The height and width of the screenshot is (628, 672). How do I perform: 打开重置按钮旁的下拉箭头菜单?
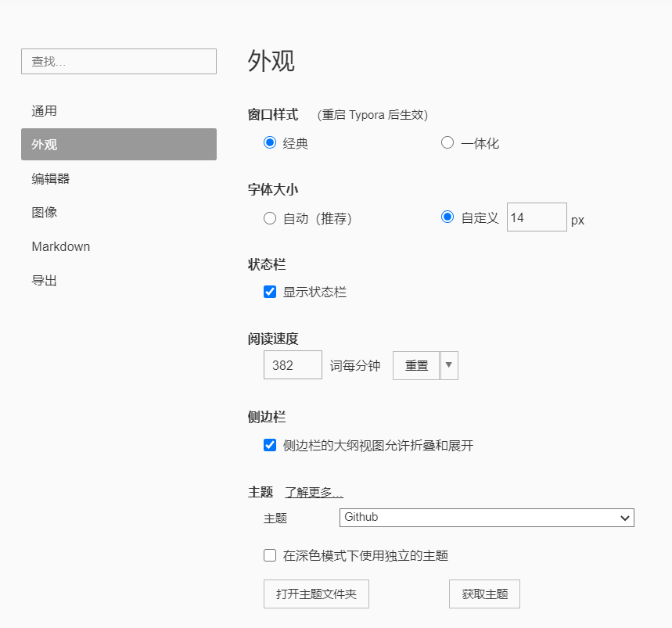tap(449, 364)
